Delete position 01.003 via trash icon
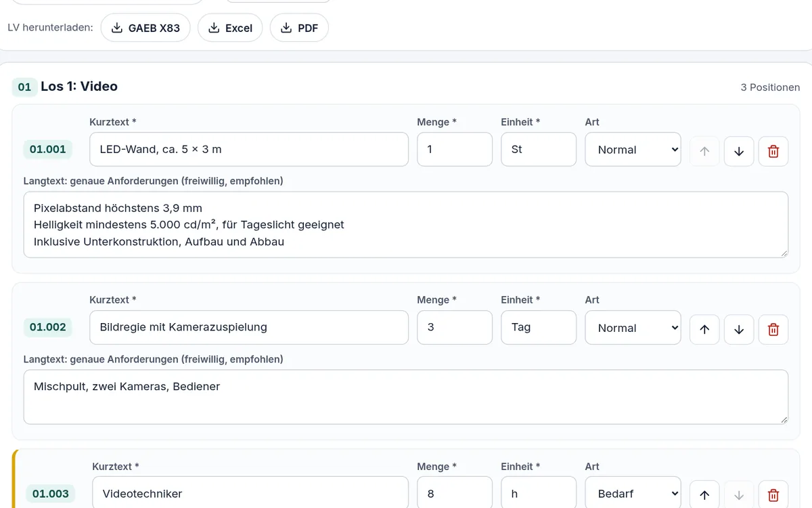This screenshot has height=508, width=812. pyautogui.click(x=773, y=495)
